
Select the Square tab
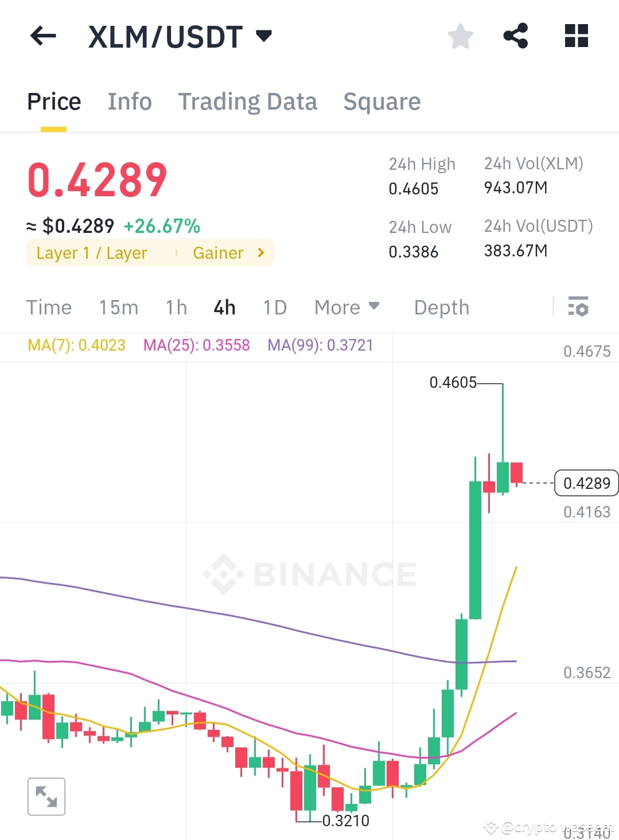tap(381, 101)
